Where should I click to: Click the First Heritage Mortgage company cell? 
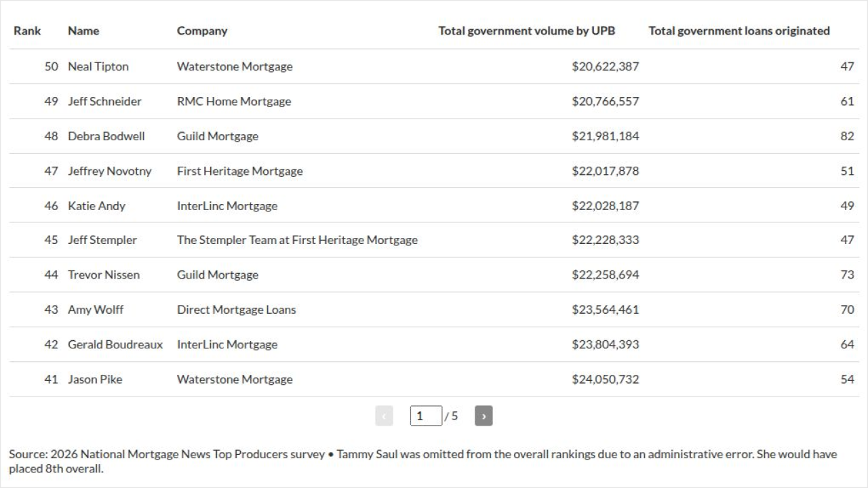click(x=240, y=171)
